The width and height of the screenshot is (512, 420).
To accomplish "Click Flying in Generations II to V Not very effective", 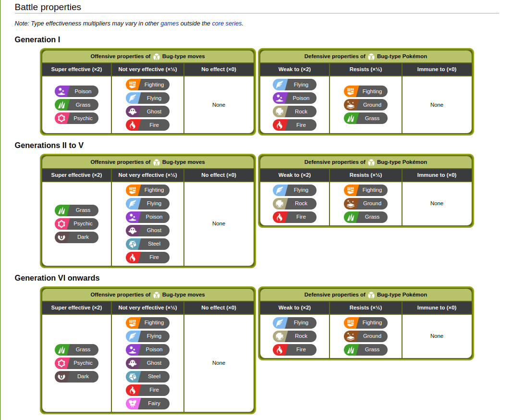I will tap(147, 203).
